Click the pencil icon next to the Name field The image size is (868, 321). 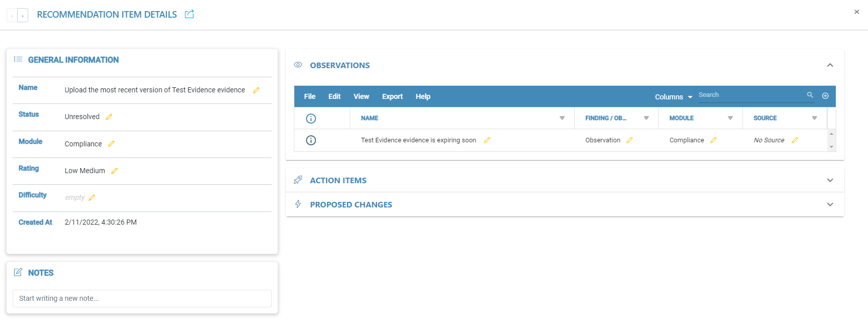256,90
